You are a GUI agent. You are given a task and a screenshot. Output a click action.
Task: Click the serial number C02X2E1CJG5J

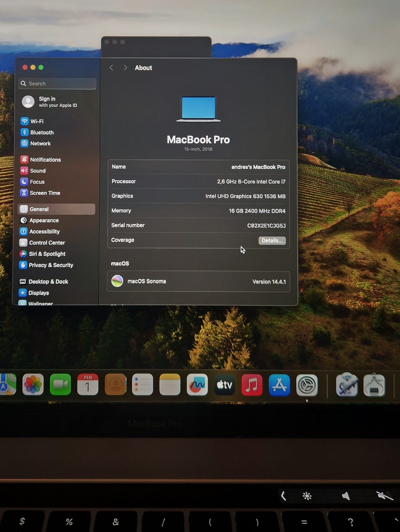point(266,226)
